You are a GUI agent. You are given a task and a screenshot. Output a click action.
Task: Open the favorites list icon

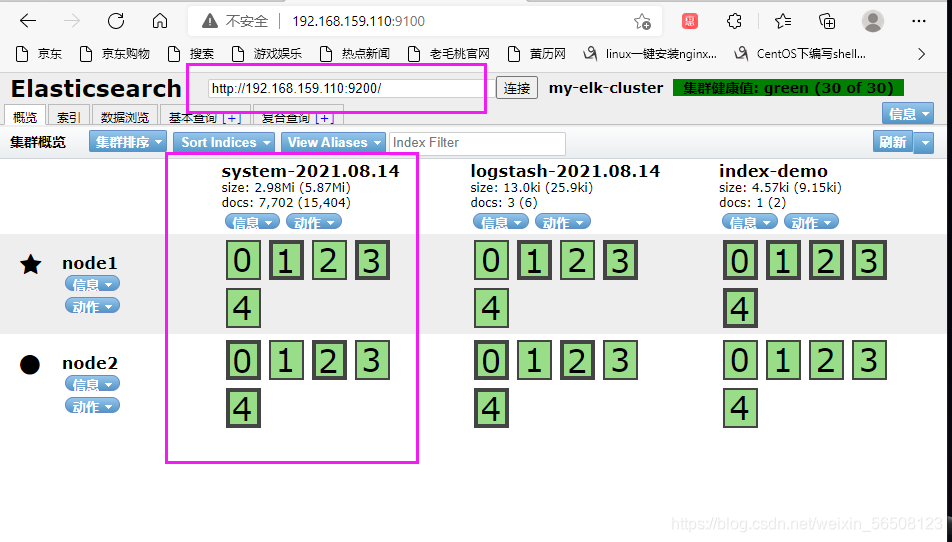(783, 21)
